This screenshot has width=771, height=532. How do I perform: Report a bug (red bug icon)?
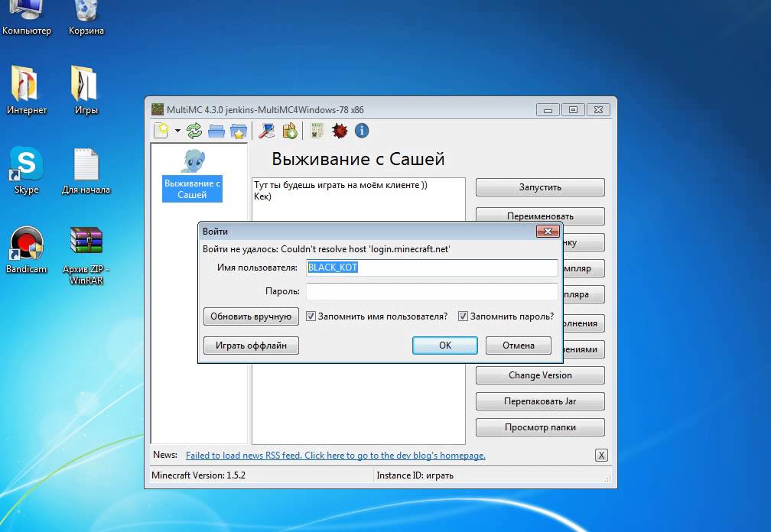point(340,131)
